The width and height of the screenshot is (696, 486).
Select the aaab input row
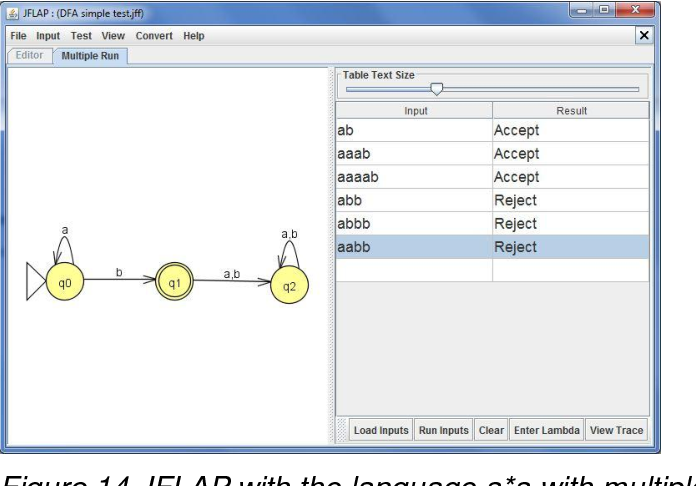413,154
